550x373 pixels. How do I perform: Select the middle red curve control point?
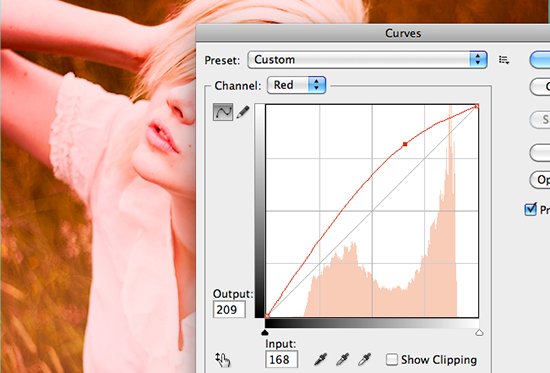coord(405,144)
